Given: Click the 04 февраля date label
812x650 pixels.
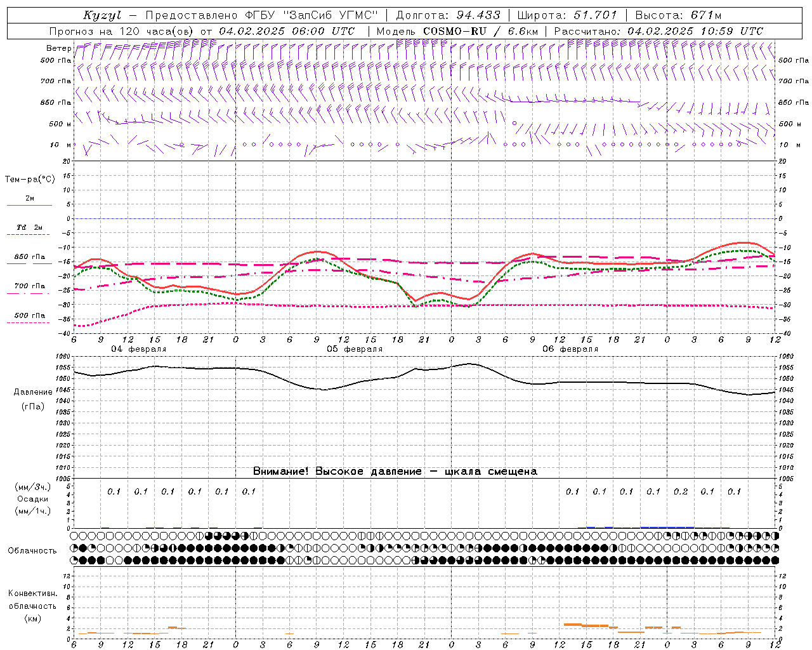Looking at the screenshot, I should 139,349.
